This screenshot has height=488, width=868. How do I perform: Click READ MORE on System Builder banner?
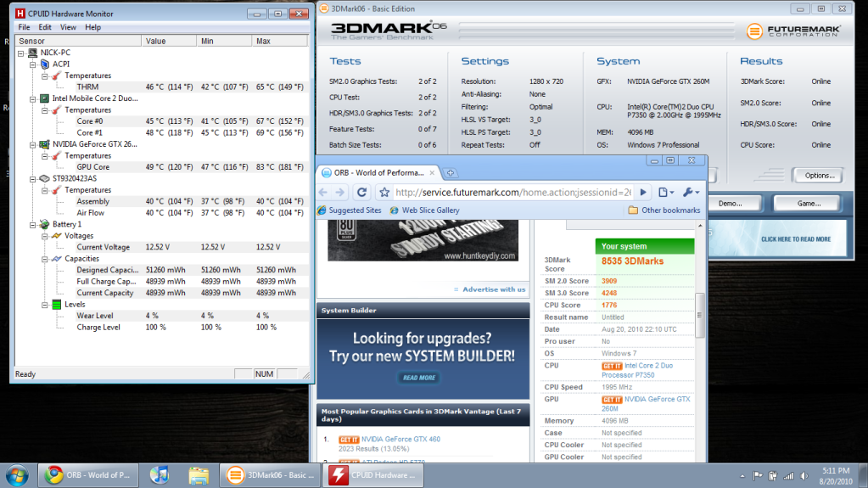click(x=418, y=378)
